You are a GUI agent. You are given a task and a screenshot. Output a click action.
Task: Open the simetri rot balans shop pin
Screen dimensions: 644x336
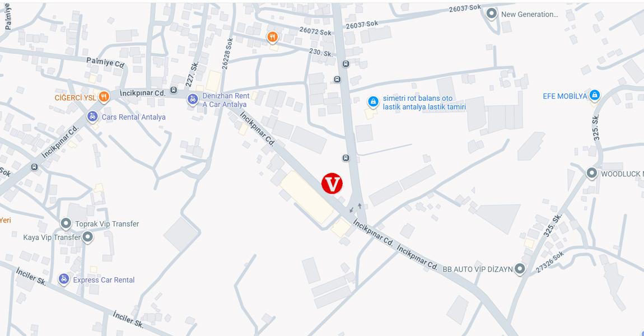pos(373,102)
